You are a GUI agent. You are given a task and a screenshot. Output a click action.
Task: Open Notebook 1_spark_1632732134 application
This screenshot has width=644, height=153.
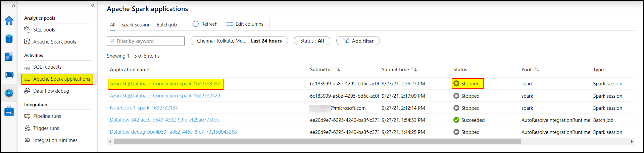tap(144, 108)
